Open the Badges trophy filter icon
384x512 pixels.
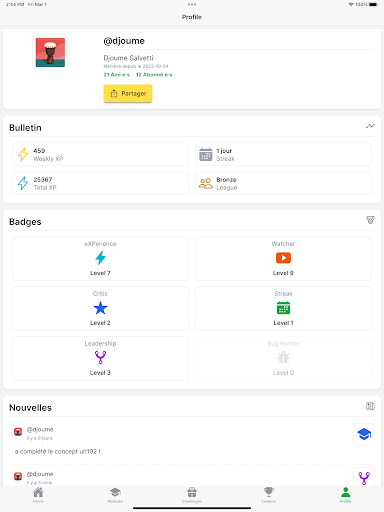[370, 220]
